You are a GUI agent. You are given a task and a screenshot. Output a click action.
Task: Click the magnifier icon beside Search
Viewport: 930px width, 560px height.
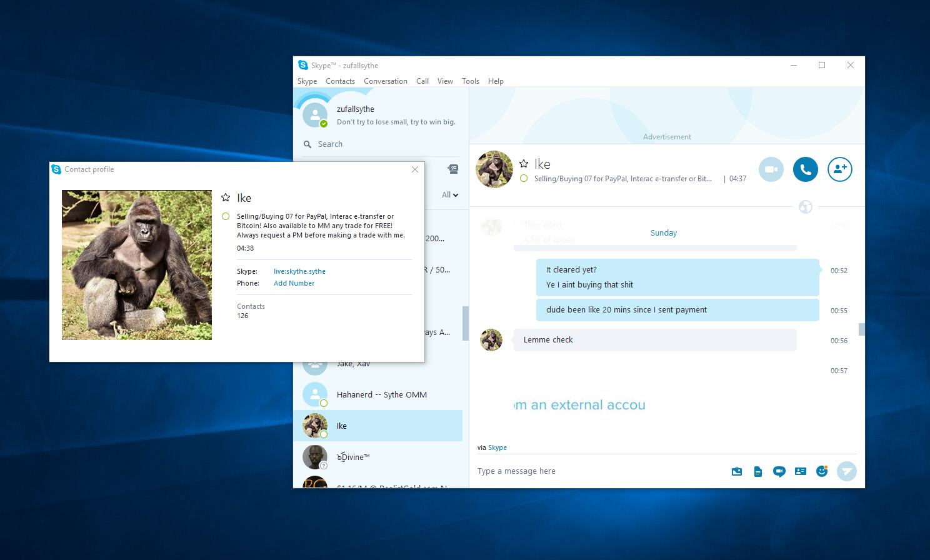(x=307, y=144)
